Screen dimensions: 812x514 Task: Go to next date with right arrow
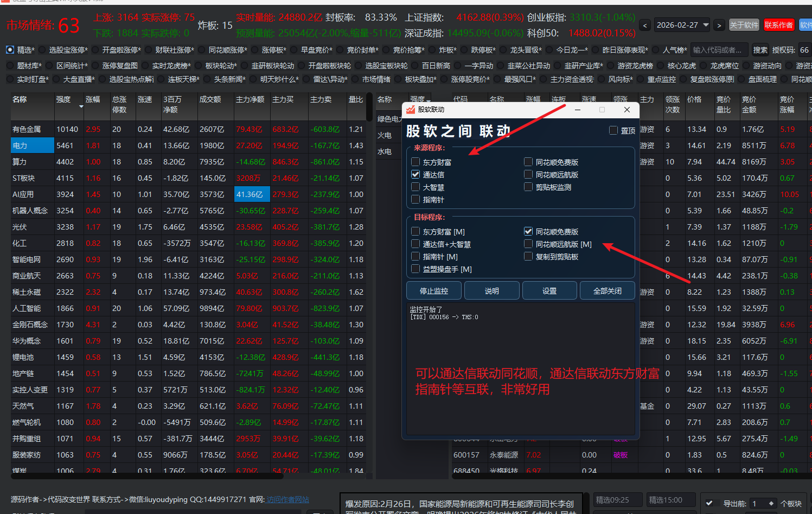pyautogui.click(x=719, y=26)
